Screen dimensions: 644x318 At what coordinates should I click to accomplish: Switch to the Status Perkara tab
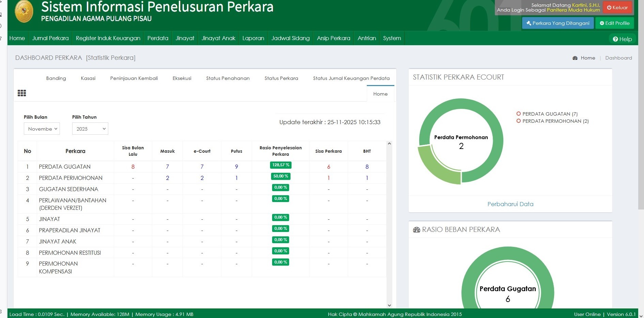click(281, 78)
